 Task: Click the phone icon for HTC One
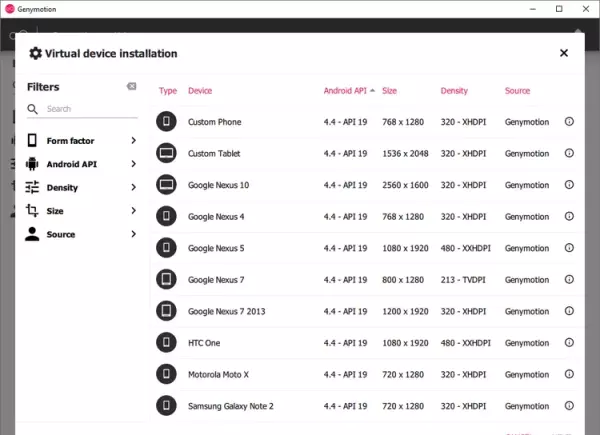pyautogui.click(x=166, y=342)
